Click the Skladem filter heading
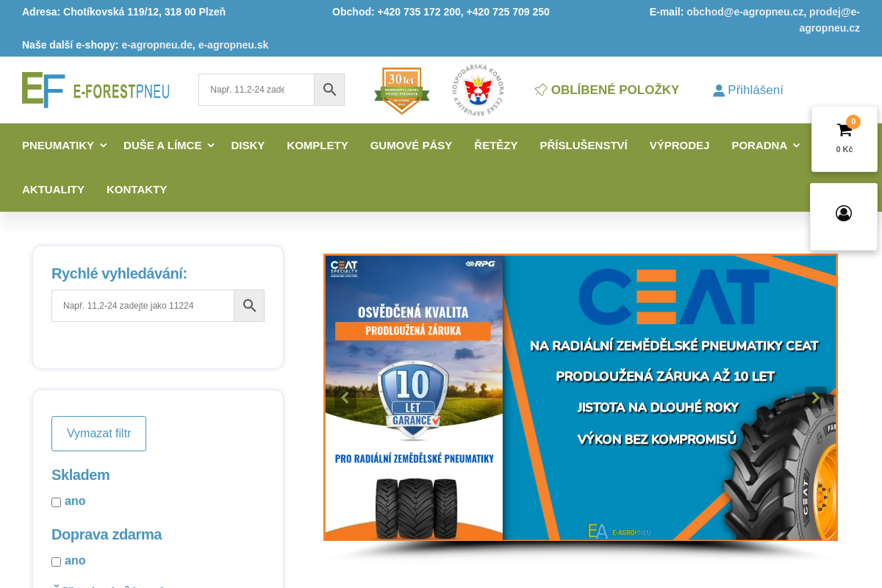Screen dimensions: 882x588 pyautogui.click(x=80, y=475)
